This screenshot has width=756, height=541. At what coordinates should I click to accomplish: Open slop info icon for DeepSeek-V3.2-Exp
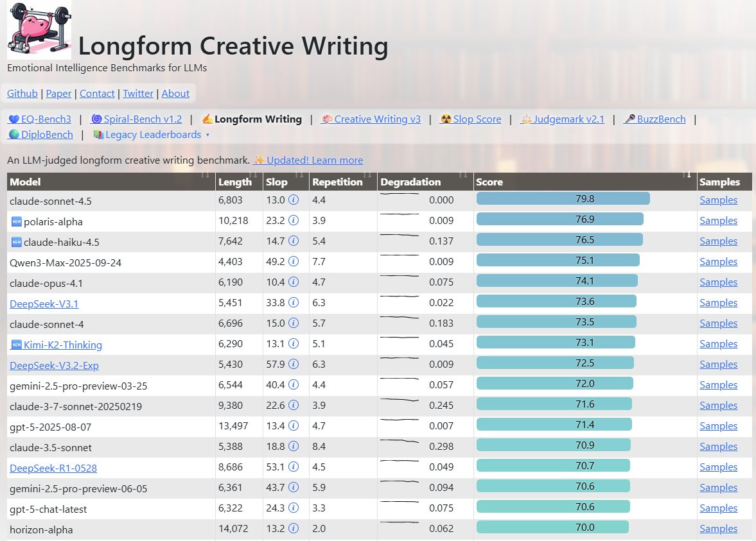[294, 365]
